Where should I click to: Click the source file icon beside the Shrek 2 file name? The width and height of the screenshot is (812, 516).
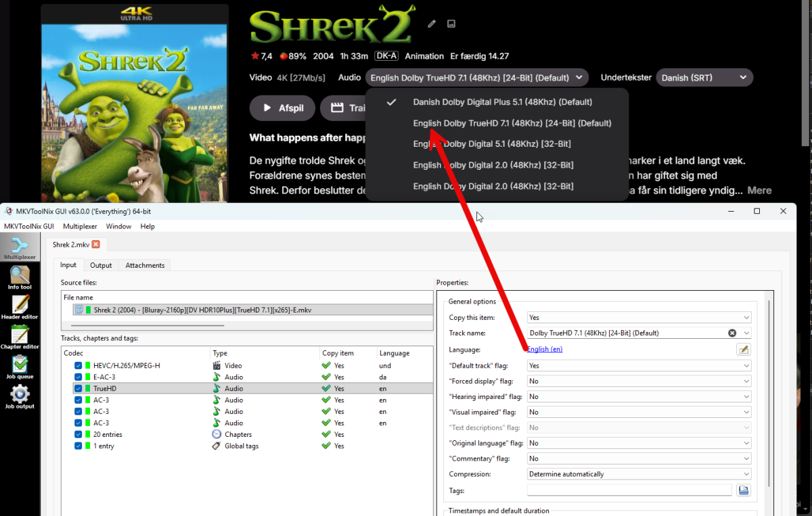pos(79,310)
